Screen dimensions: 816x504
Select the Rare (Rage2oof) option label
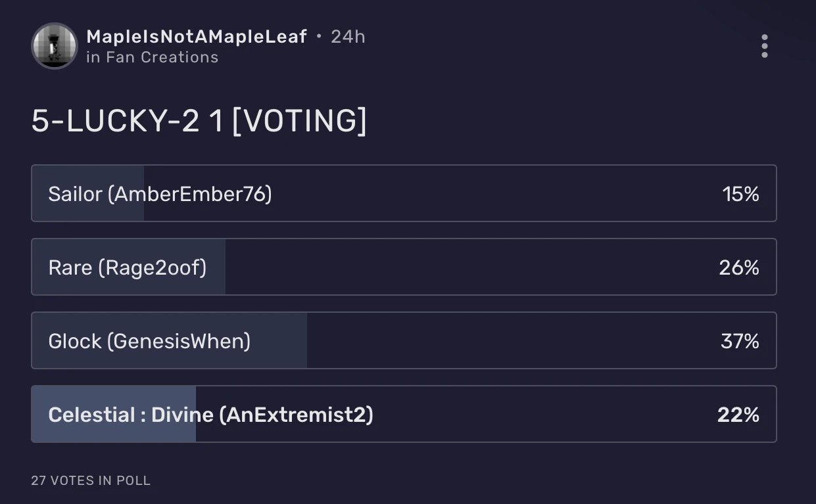[x=127, y=267]
